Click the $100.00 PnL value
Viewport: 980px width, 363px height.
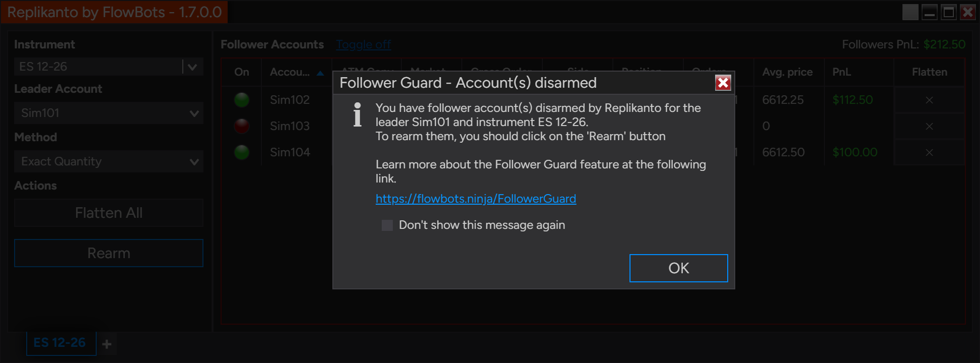[855, 152]
